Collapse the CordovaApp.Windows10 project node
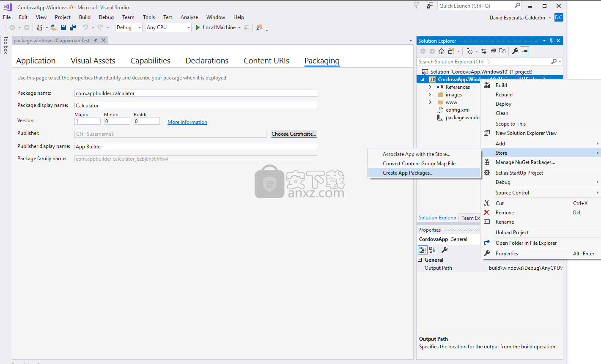 [x=423, y=79]
